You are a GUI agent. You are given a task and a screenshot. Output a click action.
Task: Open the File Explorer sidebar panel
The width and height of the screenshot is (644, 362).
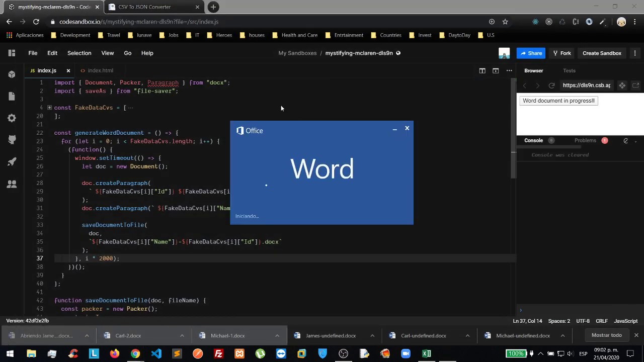click(x=12, y=97)
